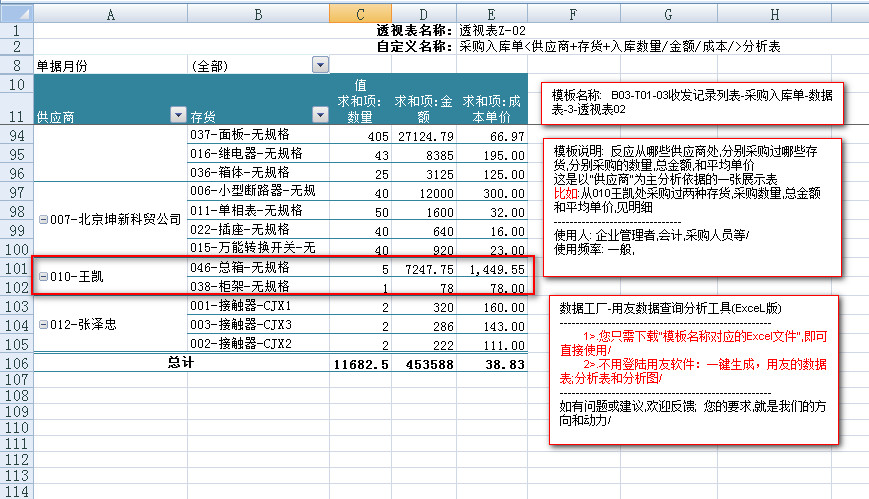The image size is (869, 499).
Task: Open the 存货 filter dropdown arrow
Action: (320, 116)
